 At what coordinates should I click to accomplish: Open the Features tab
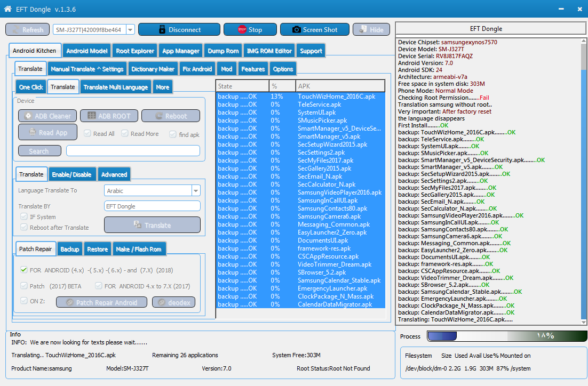[x=253, y=69]
